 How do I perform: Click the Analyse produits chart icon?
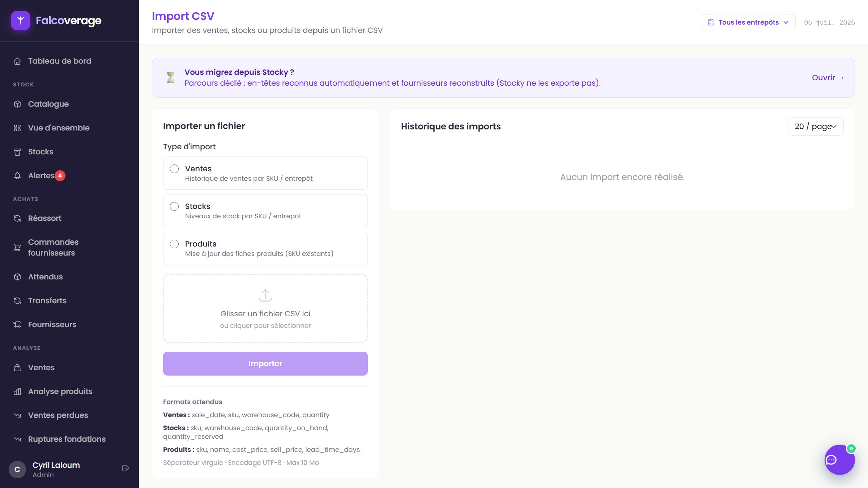(x=17, y=391)
